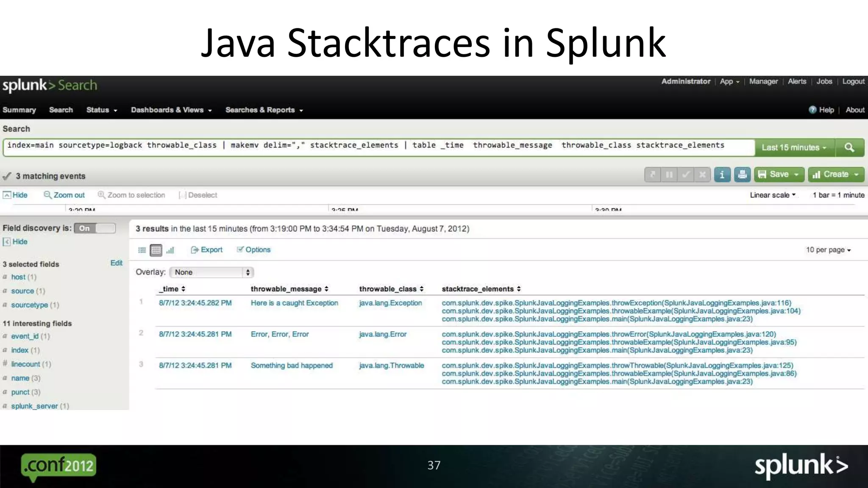Select the index field
The image size is (868, 488).
coord(19,350)
